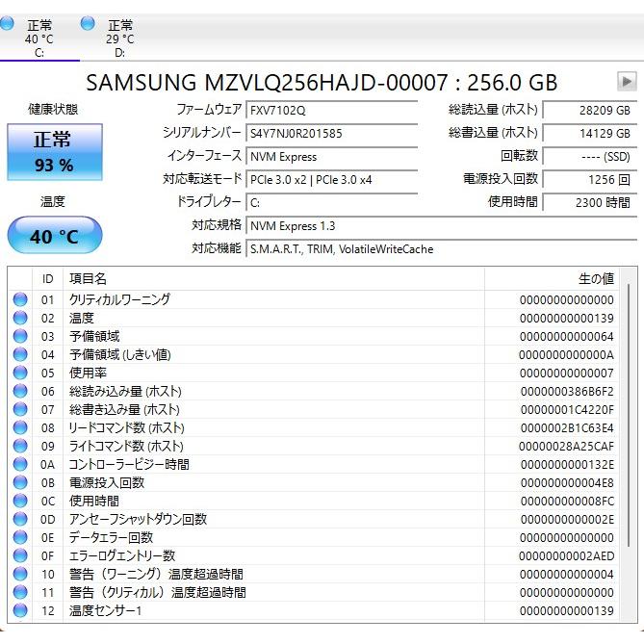This screenshot has height=644, width=644.
Task: Click raw value 00000028A25CAF
Action: 566,446
